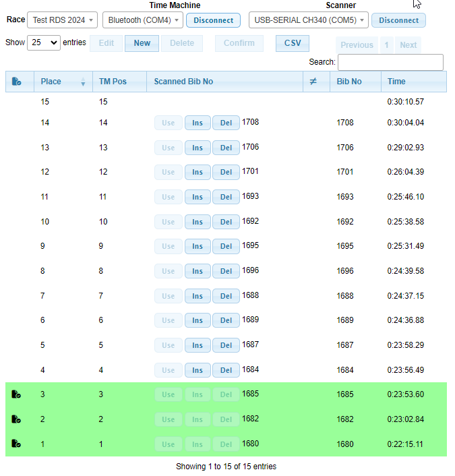
Task: Sort by Time column header
Action: tap(414, 82)
